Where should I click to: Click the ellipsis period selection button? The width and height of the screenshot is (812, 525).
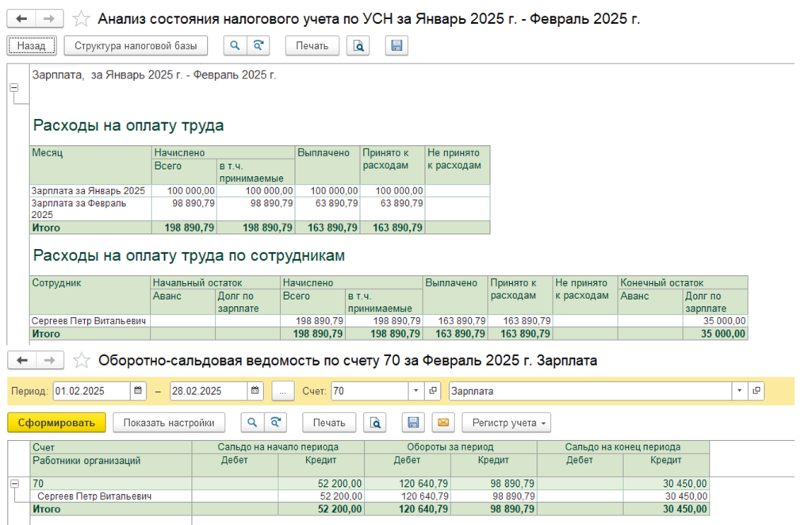pos(283,391)
